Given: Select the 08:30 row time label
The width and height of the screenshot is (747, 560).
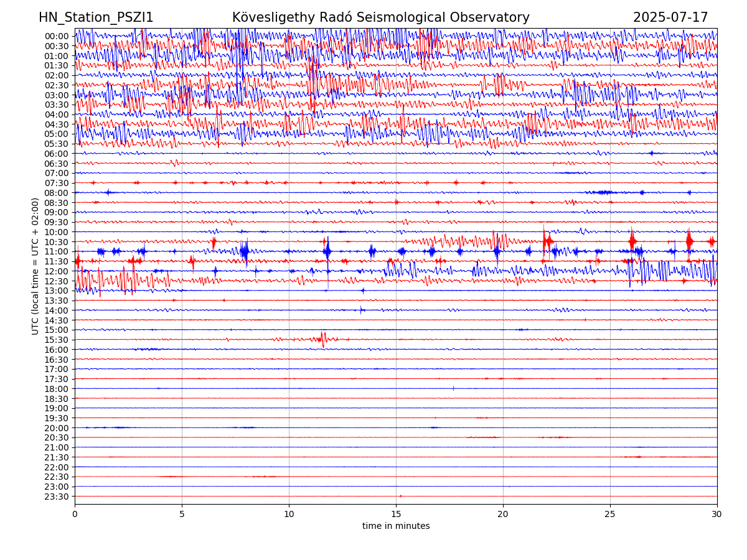Looking at the screenshot, I should (57, 203).
